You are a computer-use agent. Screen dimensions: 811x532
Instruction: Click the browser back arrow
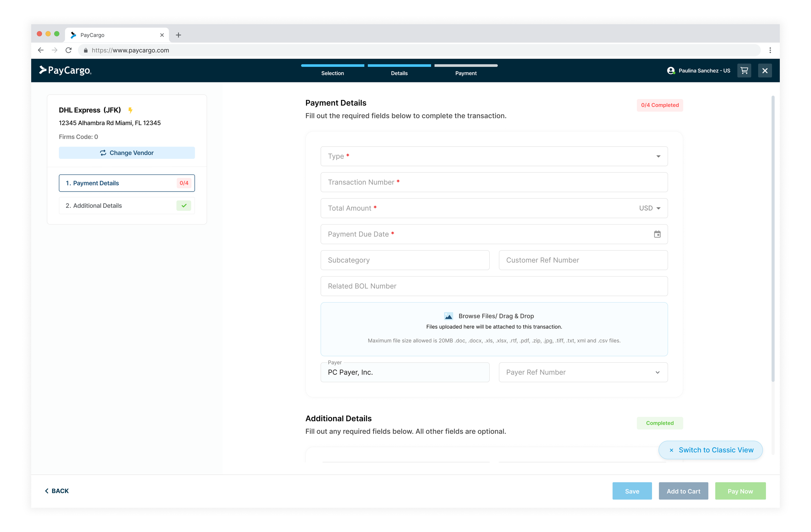pos(41,50)
